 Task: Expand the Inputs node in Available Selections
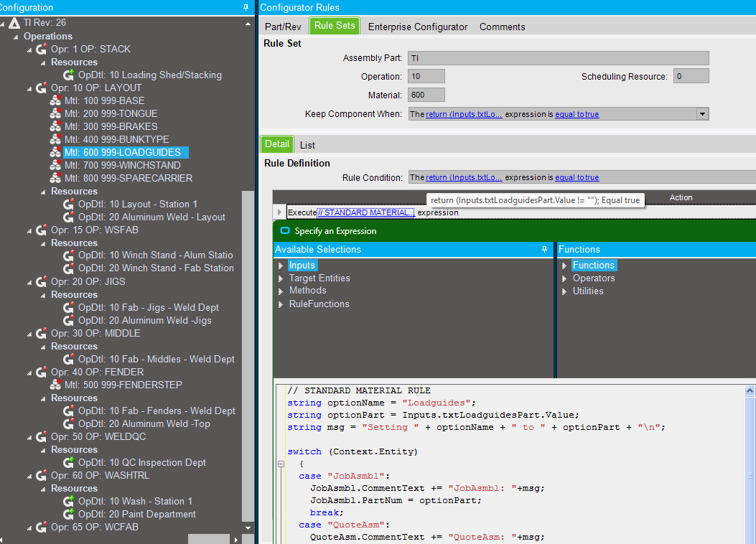point(281,266)
